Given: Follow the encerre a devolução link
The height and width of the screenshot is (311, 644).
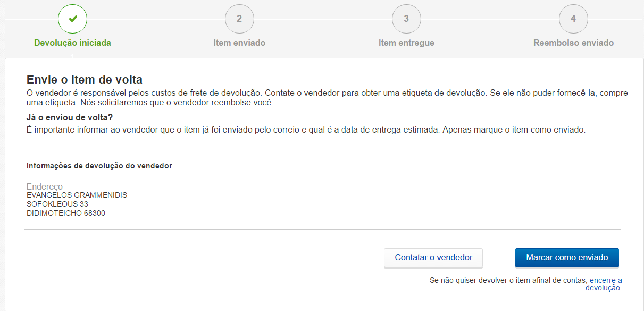Looking at the screenshot, I should tap(605, 283).
